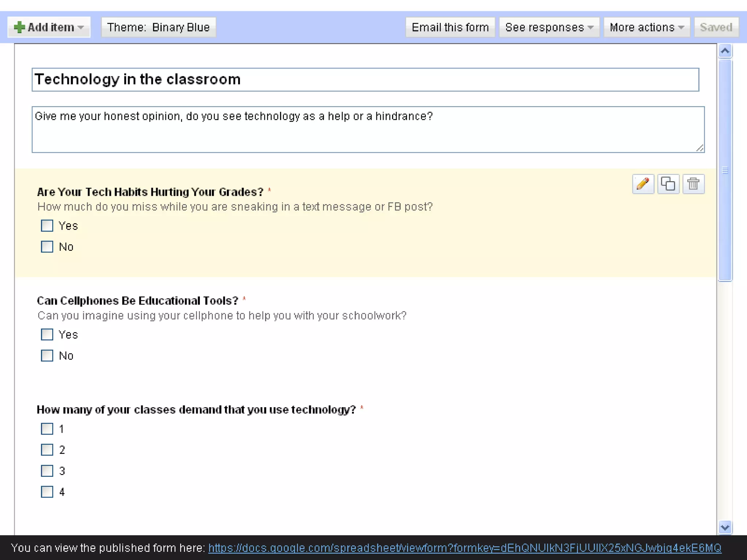Open the Theme: Binary Blue selector

[x=158, y=27]
